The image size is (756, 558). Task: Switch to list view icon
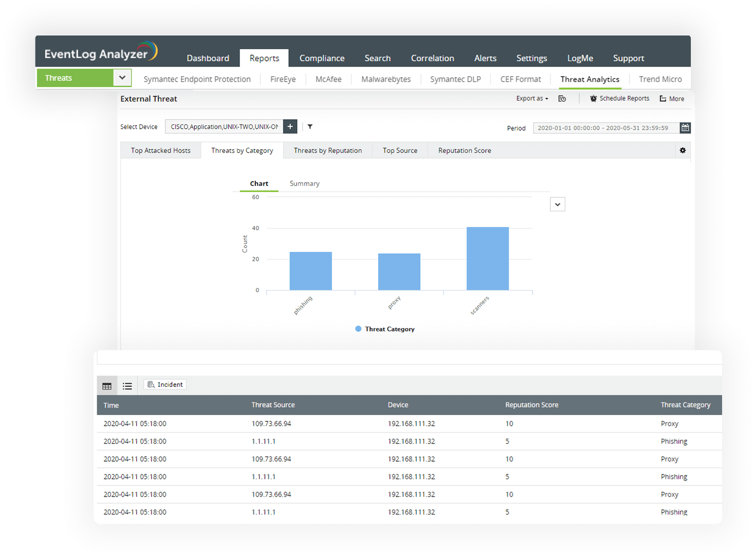click(127, 386)
